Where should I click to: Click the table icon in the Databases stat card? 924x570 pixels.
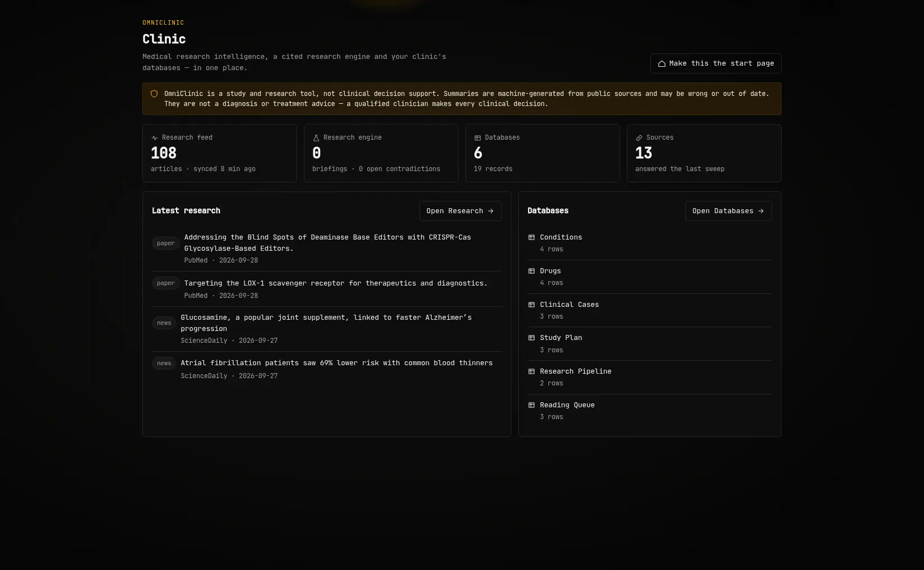pyautogui.click(x=478, y=138)
